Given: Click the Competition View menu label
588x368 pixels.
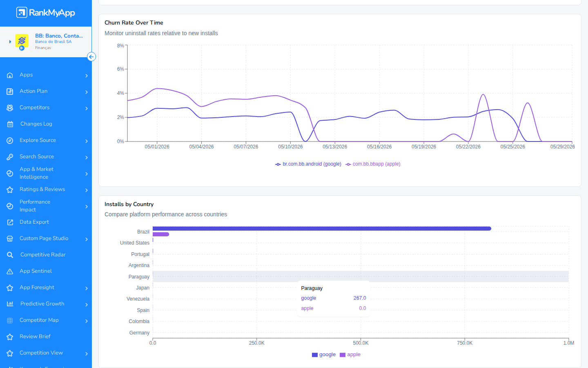Looking at the screenshot, I should tap(41, 353).
